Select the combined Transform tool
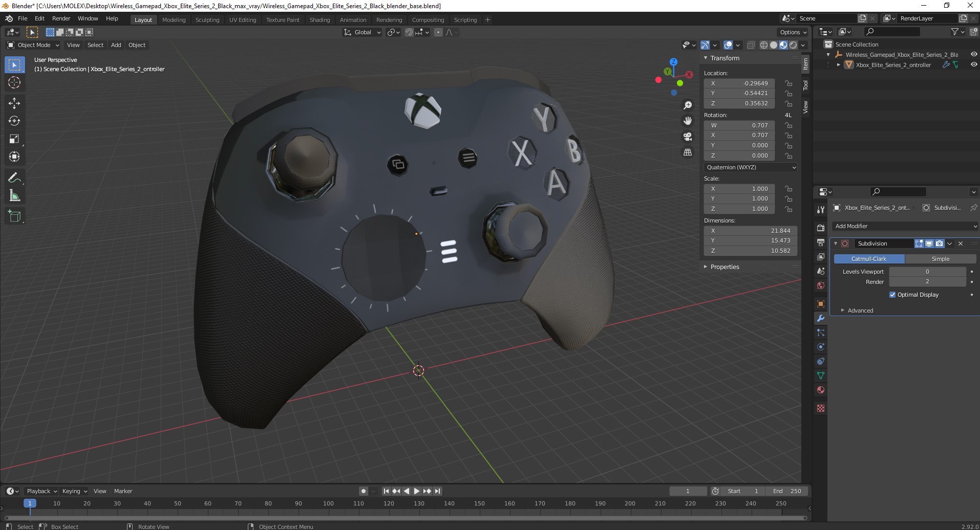 pyautogui.click(x=14, y=157)
